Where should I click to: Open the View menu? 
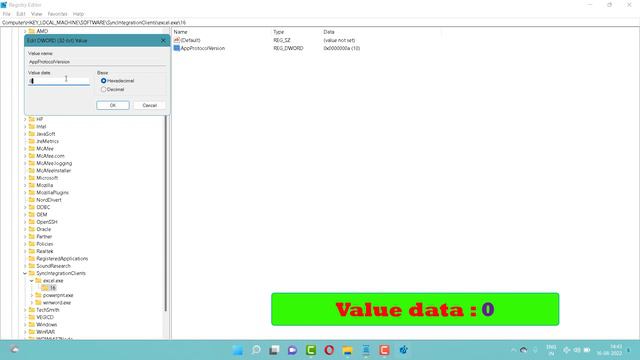tap(36, 14)
